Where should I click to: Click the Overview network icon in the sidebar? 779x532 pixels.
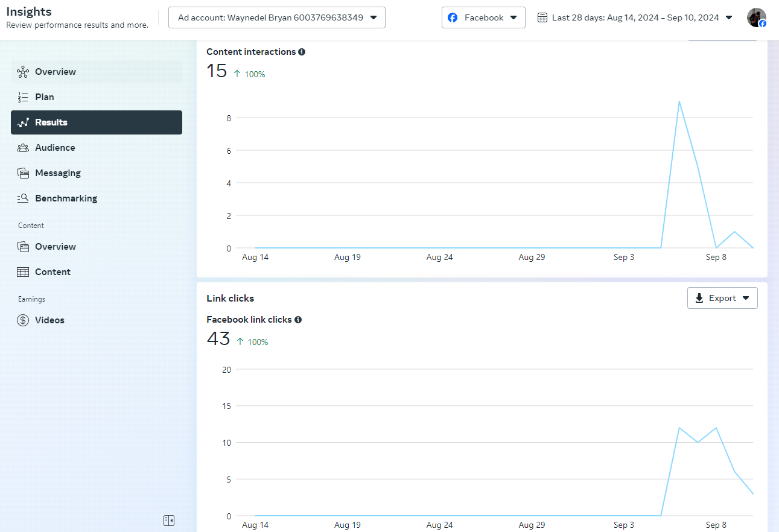(23, 72)
